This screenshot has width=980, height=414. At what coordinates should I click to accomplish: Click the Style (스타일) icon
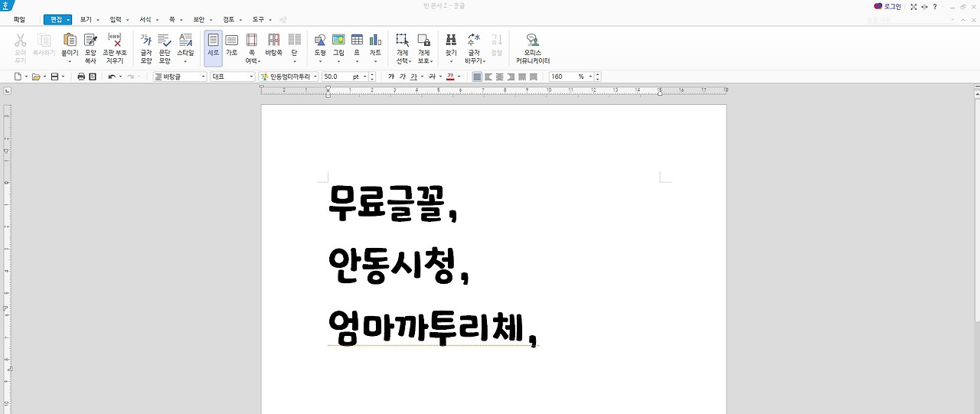pos(185,41)
